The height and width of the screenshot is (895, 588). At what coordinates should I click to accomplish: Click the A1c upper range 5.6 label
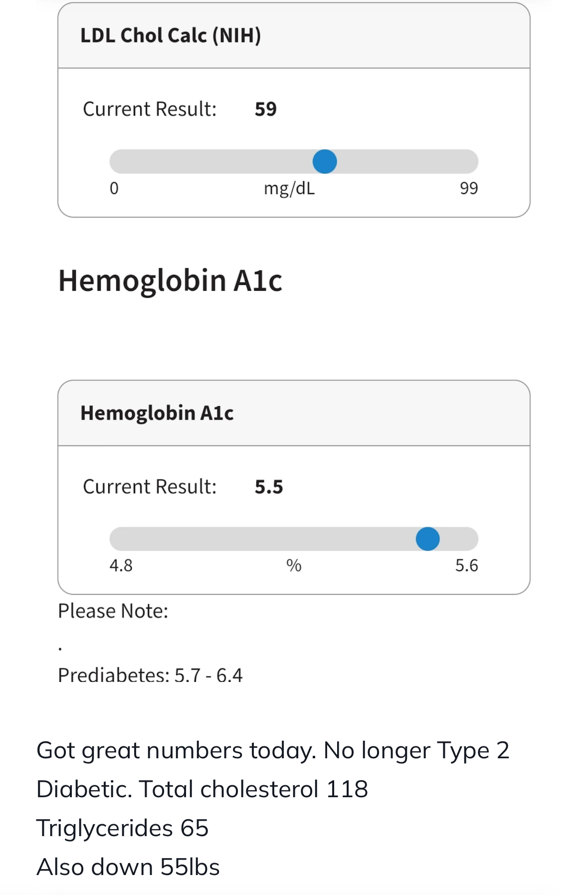pos(466,566)
